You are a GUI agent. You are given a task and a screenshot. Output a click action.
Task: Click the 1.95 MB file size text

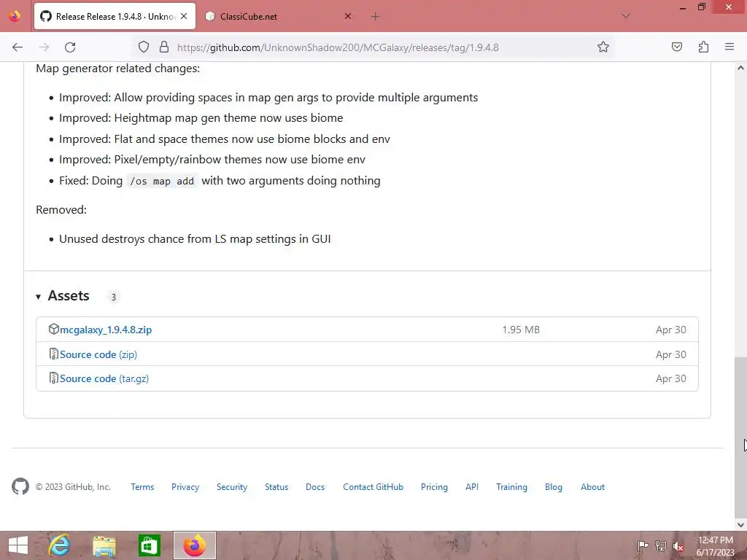pos(521,330)
